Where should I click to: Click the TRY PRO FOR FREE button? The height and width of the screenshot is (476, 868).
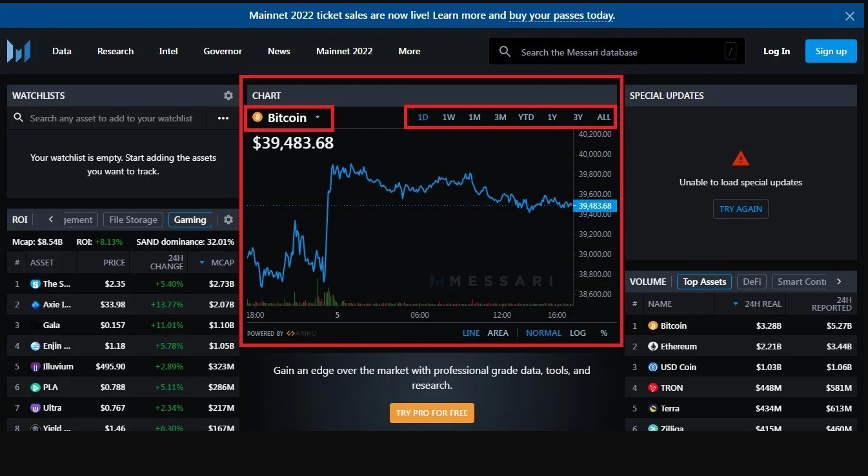432,413
